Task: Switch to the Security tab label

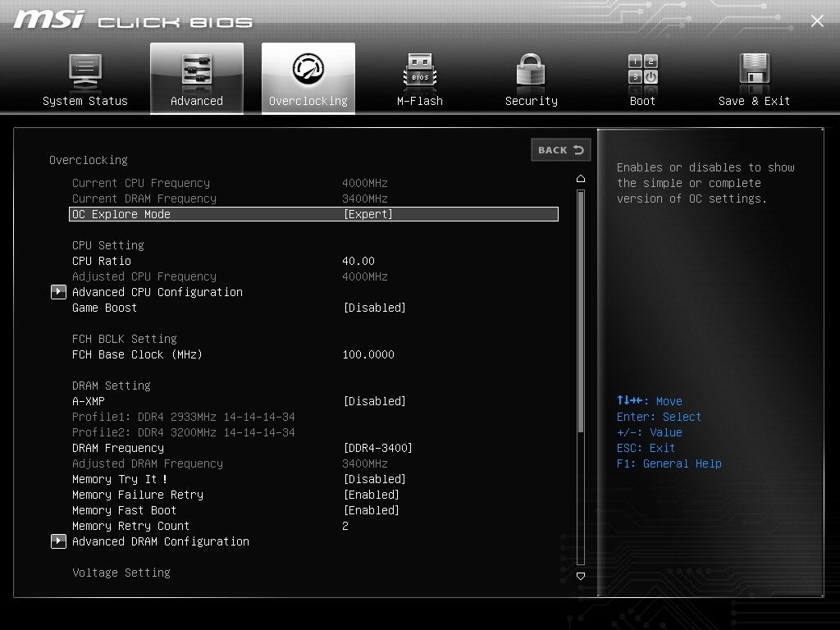Action: pos(531,101)
